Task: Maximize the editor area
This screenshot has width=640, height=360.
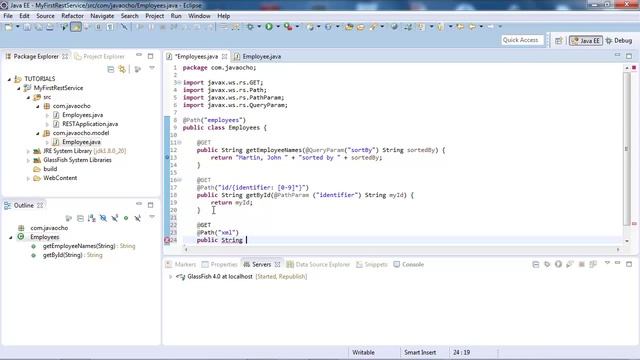Action: click(629, 56)
